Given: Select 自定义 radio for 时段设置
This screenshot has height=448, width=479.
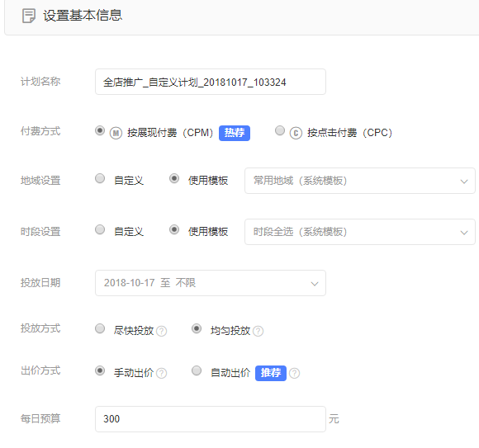Looking at the screenshot, I should [x=100, y=229].
